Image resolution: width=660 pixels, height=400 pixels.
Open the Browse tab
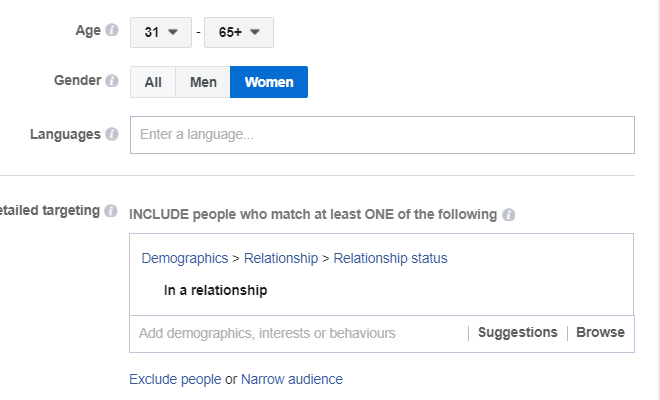pyautogui.click(x=600, y=333)
